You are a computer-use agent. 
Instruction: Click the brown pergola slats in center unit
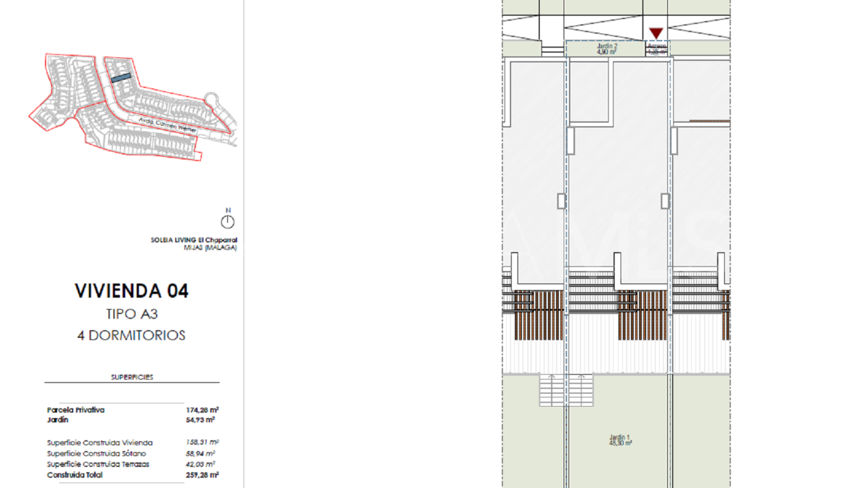coord(642,315)
